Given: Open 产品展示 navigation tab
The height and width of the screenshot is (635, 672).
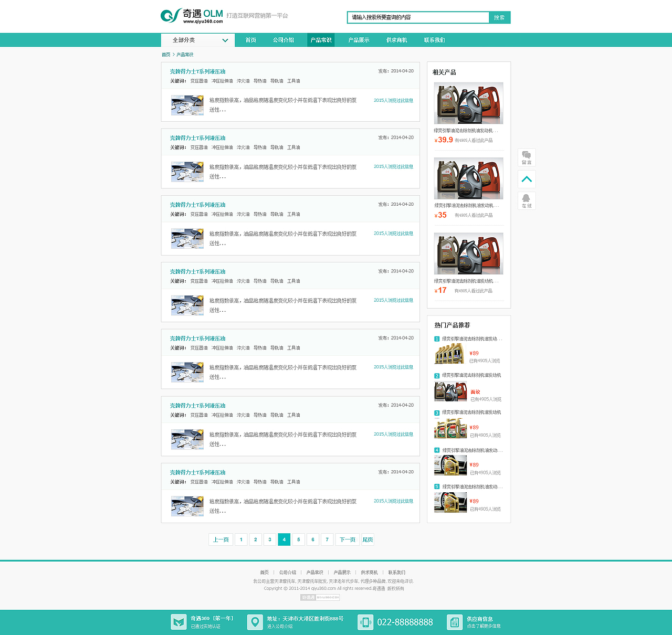Looking at the screenshot, I should 359,40.
